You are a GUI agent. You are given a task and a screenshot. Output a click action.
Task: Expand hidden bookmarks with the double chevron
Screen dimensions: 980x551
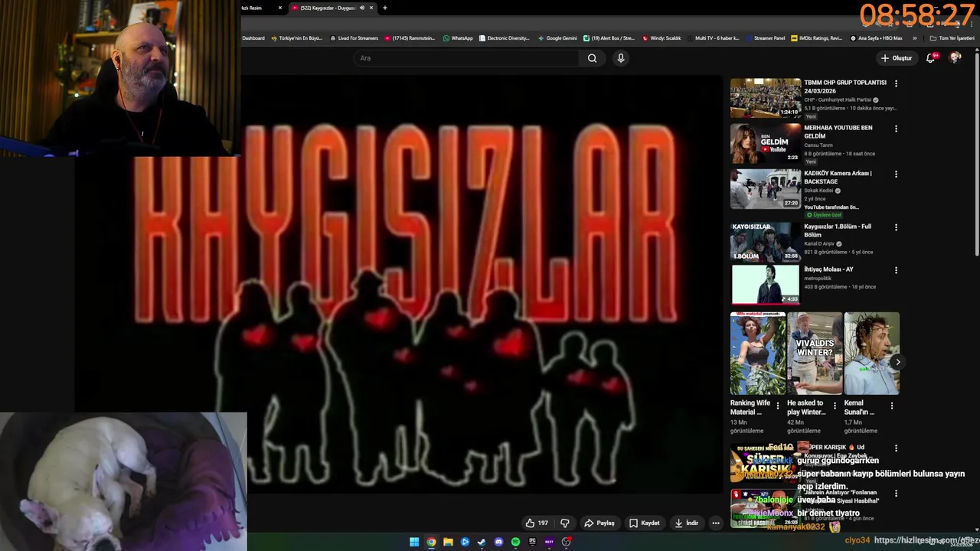[x=914, y=37]
